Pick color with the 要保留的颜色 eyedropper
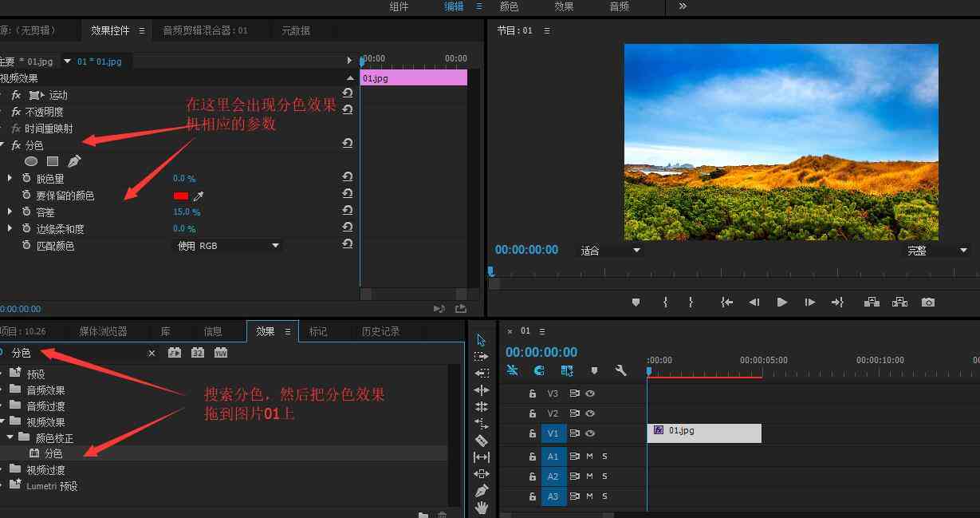 coord(199,196)
